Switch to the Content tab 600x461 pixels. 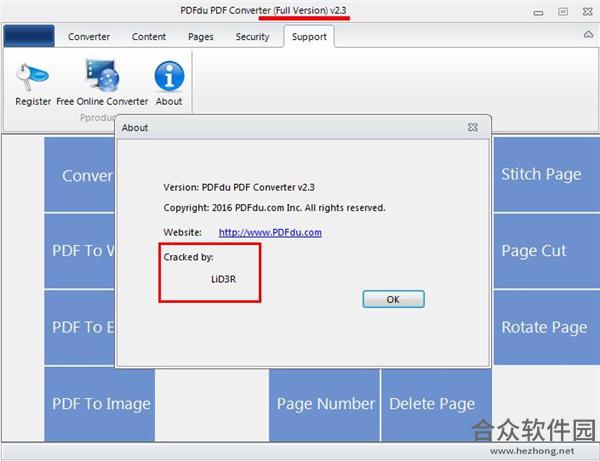click(149, 37)
